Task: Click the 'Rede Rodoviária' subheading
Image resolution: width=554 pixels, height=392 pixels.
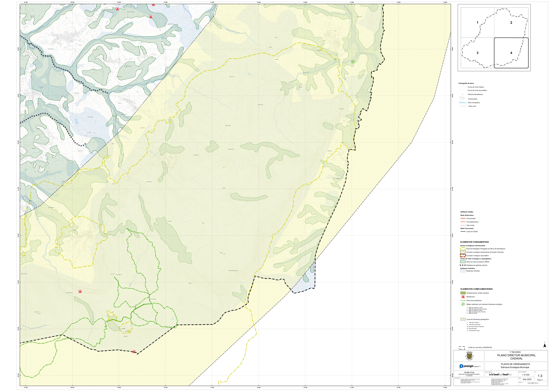Action: coord(467,215)
